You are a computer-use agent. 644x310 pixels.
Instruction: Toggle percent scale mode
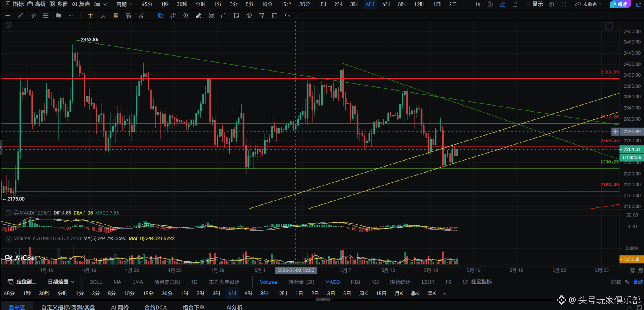tap(627, 282)
